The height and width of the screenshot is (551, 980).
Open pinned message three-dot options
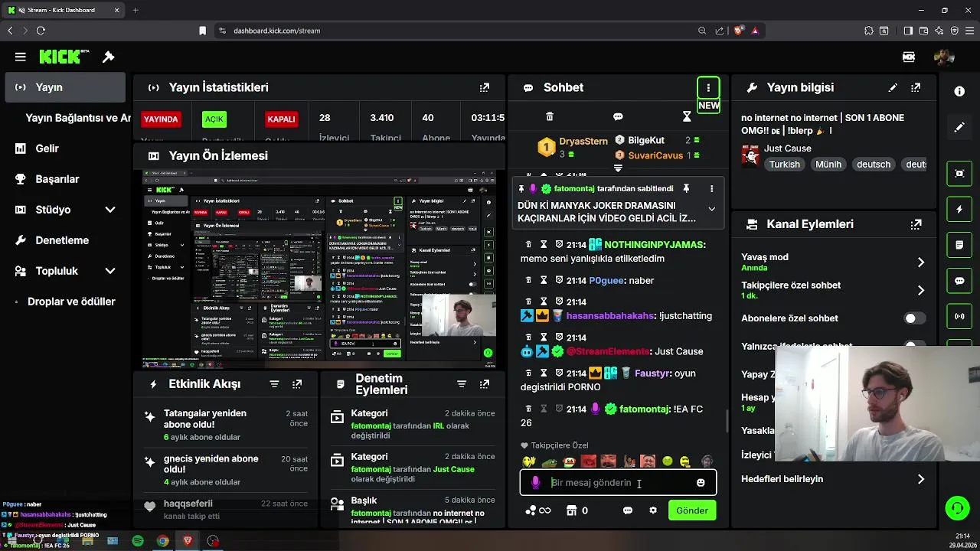pyautogui.click(x=711, y=188)
